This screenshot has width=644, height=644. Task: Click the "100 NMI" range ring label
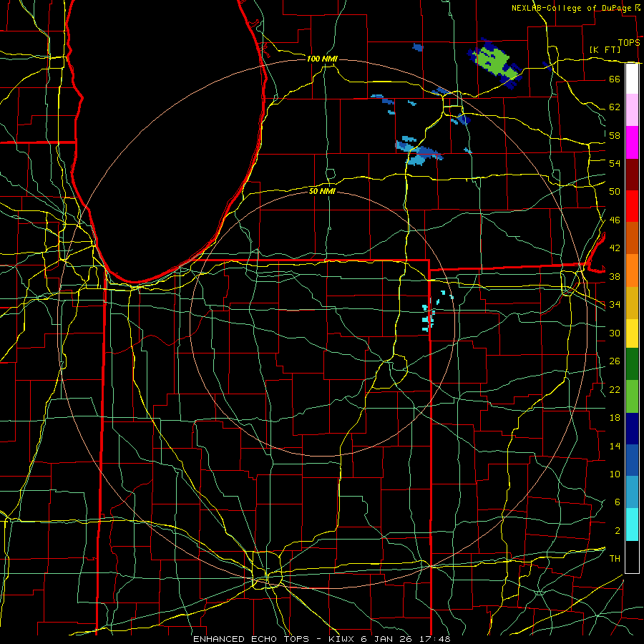[x=322, y=59]
